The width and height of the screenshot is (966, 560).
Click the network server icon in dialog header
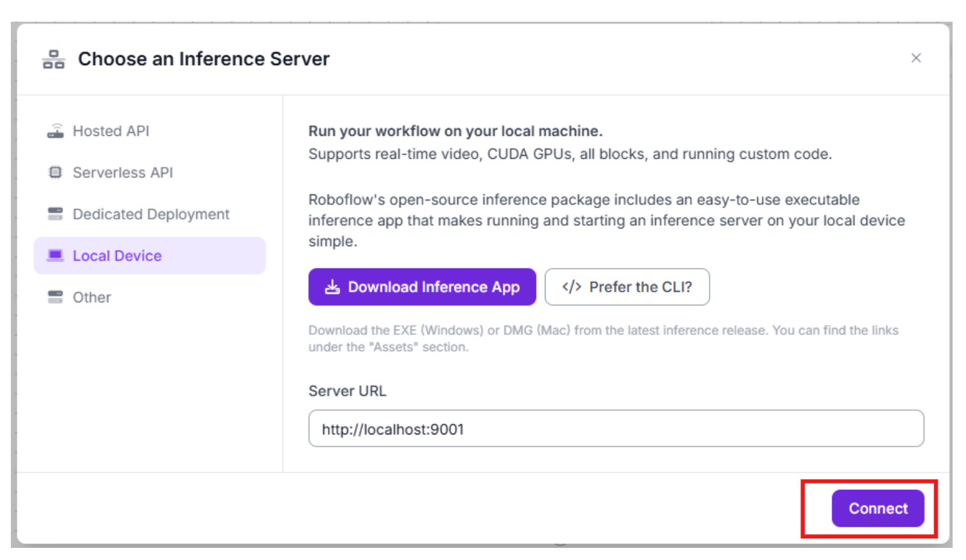pos(54,59)
